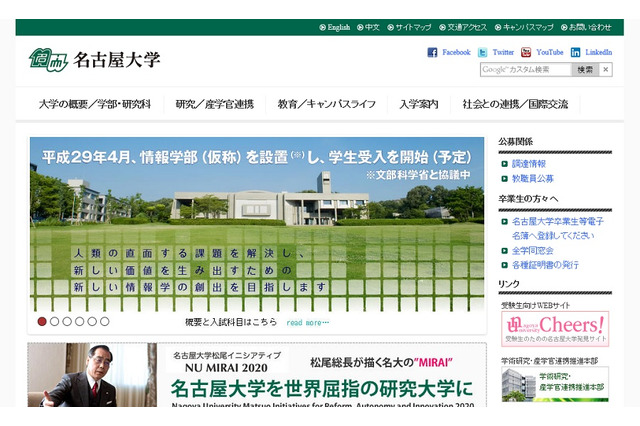Open the LinkedIn icon
This screenshot has height=426, width=640.
(576, 52)
